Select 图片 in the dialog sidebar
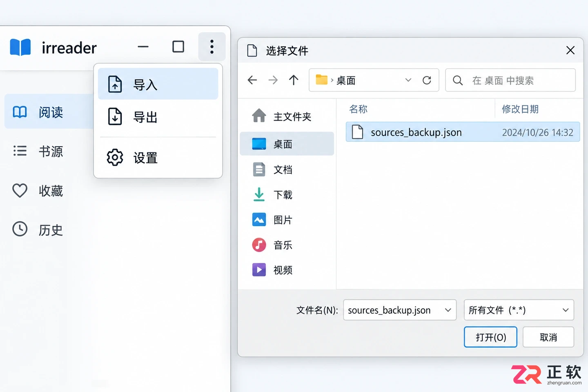This screenshot has width=588, height=392. 287,220
